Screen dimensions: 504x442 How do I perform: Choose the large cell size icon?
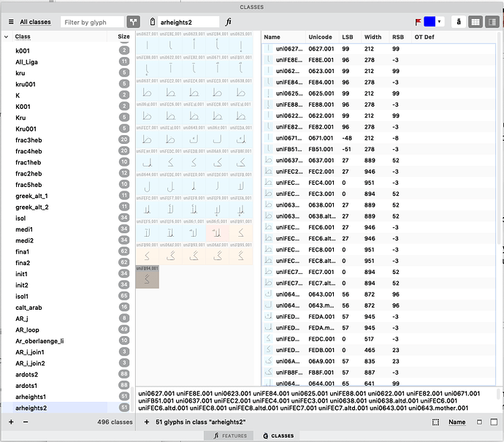[494, 422]
